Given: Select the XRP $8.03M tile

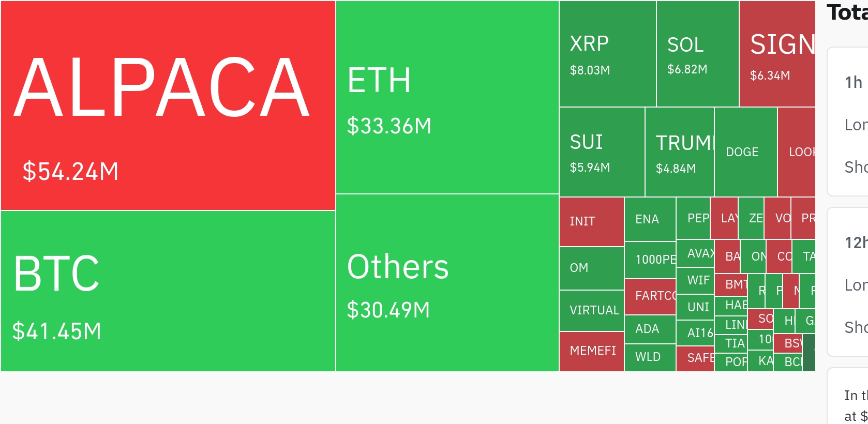Looking at the screenshot, I should coord(607,54).
